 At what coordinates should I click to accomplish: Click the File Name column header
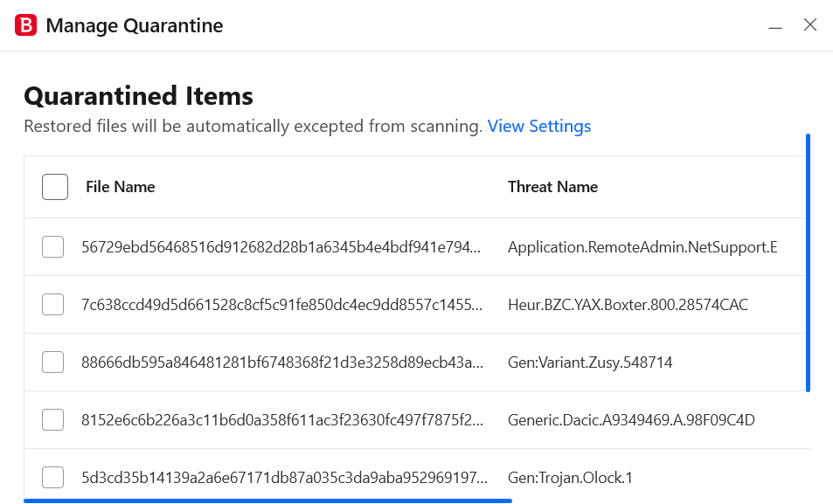pos(121,187)
